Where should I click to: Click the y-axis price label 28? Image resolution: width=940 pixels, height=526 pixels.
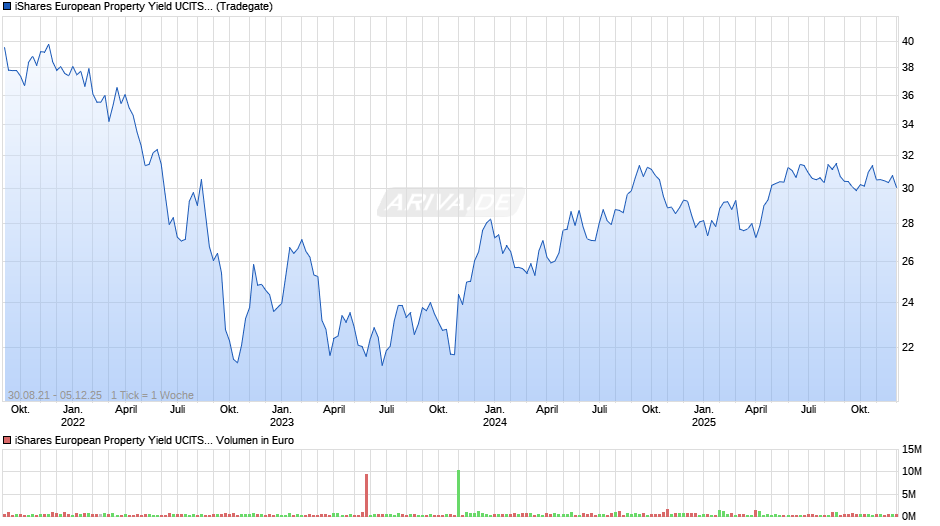tap(908, 223)
